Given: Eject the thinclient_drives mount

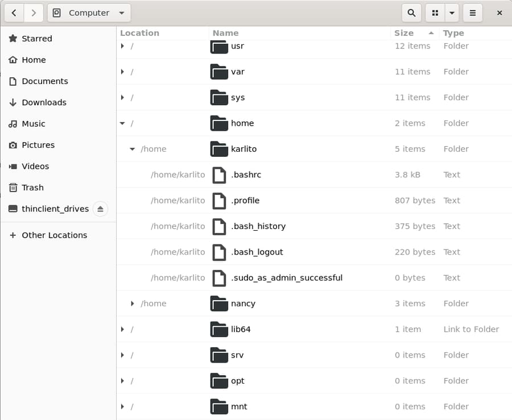Looking at the screenshot, I should pyautogui.click(x=101, y=209).
